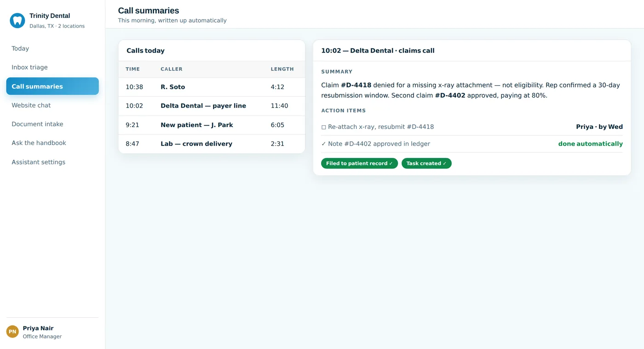This screenshot has width=644, height=349.
Task: Select Call summaries in sidebar
Action: click(52, 86)
